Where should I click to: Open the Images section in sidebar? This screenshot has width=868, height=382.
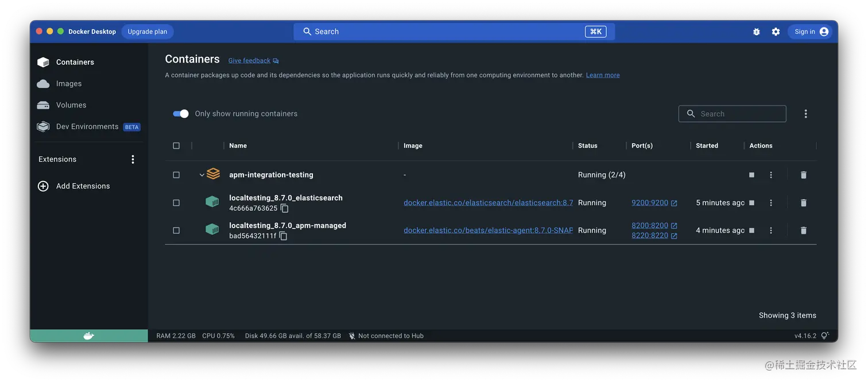pos(89,84)
